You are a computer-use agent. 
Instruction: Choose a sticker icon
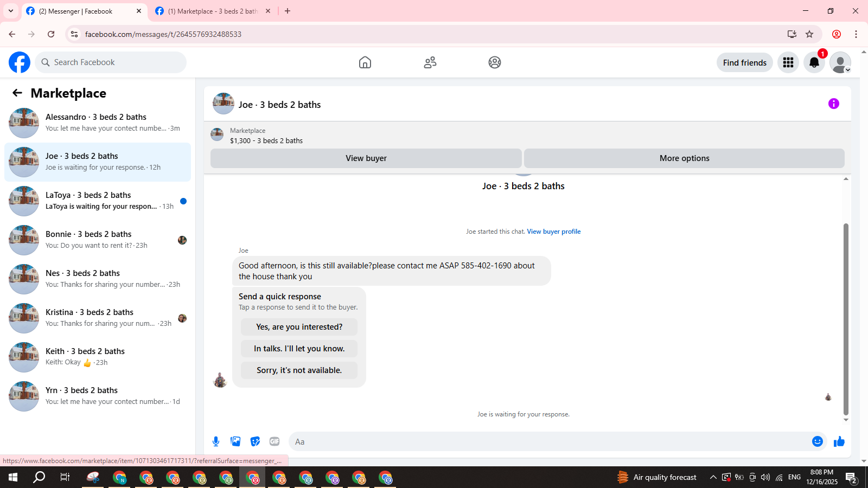(255, 441)
